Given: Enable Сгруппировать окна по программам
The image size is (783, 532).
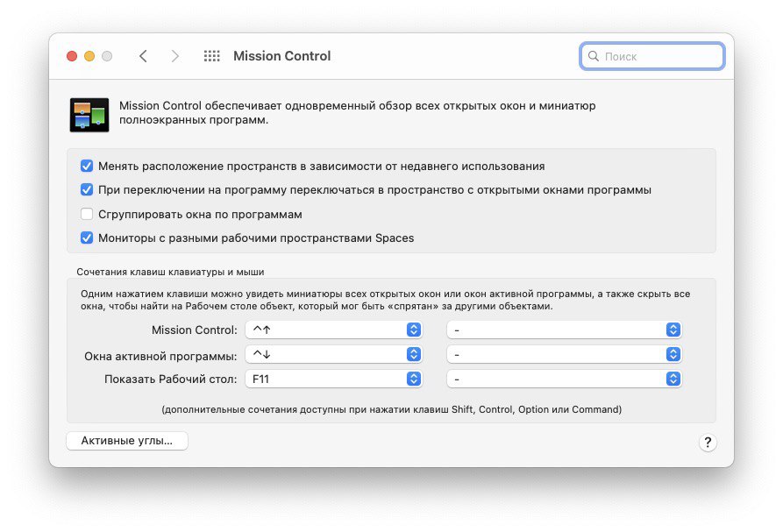Looking at the screenshot, I should click(87, 214).
